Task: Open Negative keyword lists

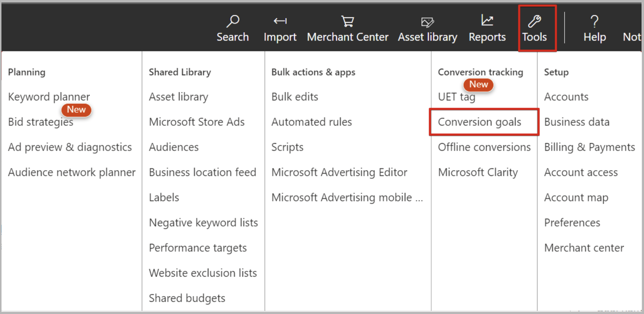Action: pyautogui.click(x=204, y=223)
